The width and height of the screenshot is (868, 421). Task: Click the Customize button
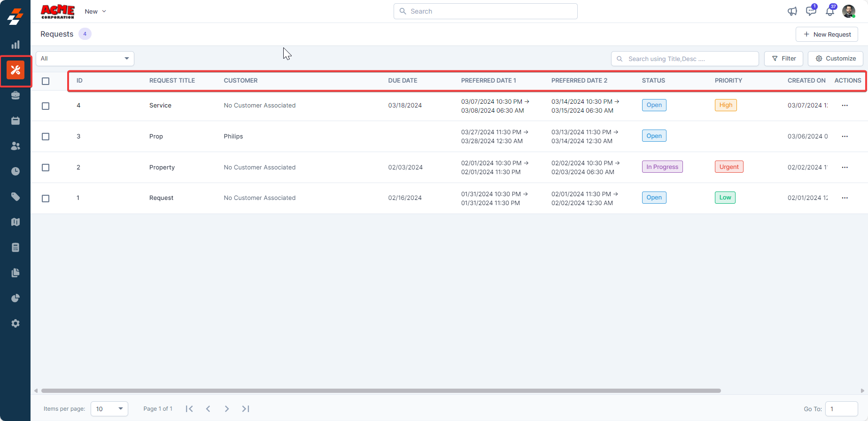pos(835,59)
